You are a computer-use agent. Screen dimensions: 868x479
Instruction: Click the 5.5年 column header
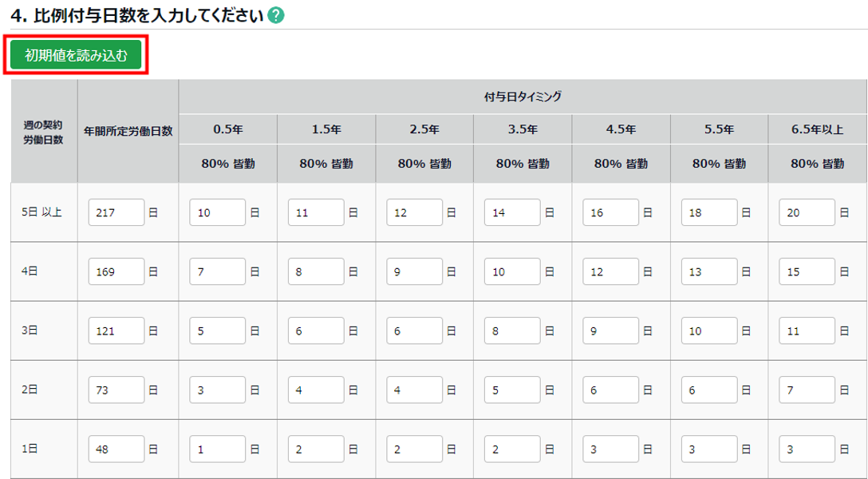point(719,129)
